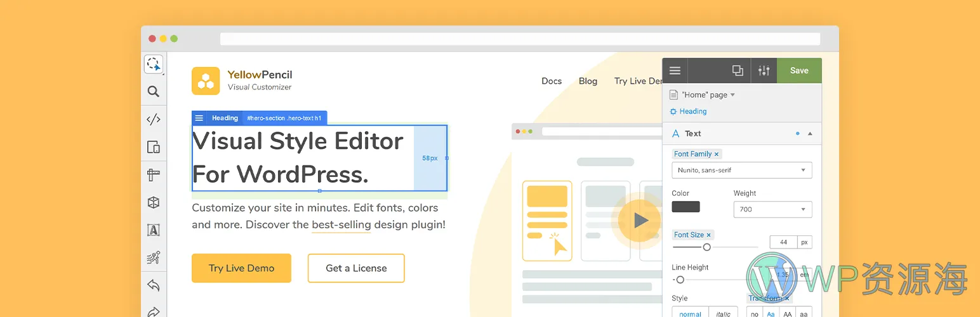Open the Weight dropdown set to 700

(x=772, y=209)
